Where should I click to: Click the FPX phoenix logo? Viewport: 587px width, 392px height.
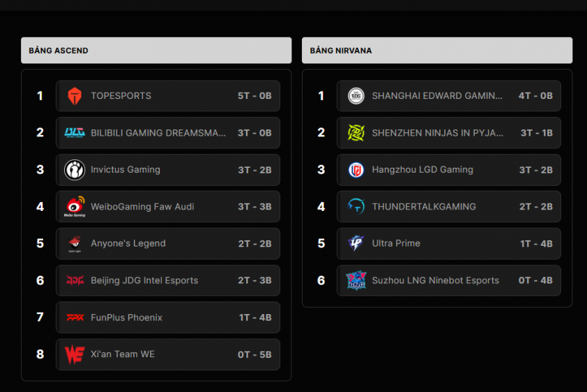tap(75, 317)
